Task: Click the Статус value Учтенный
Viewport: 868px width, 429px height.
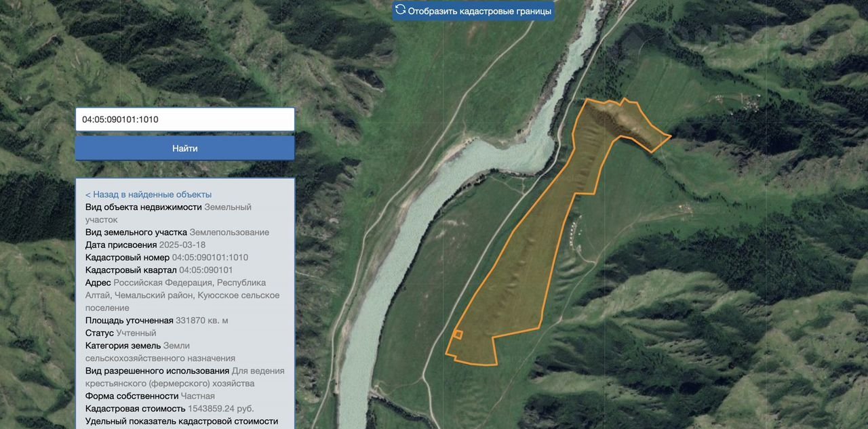Action: pyautogui.click(x=136, y=333)
